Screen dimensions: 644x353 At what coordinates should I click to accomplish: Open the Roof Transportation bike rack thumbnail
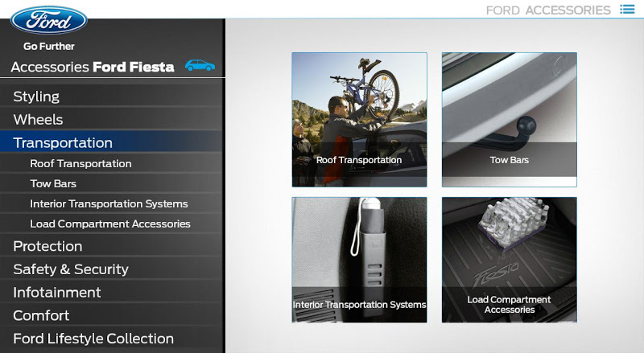pos(359,120)
